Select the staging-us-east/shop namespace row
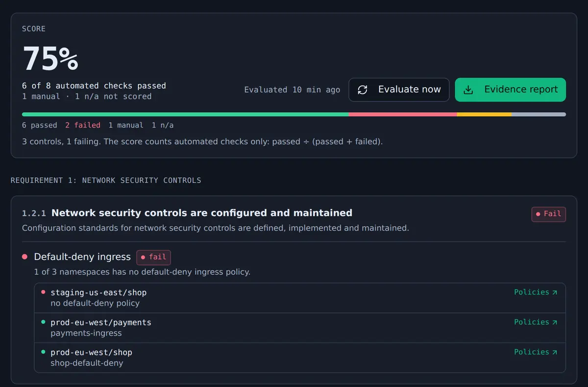The height and width of the screenshot is (387, 588). (x=300, y=298)
